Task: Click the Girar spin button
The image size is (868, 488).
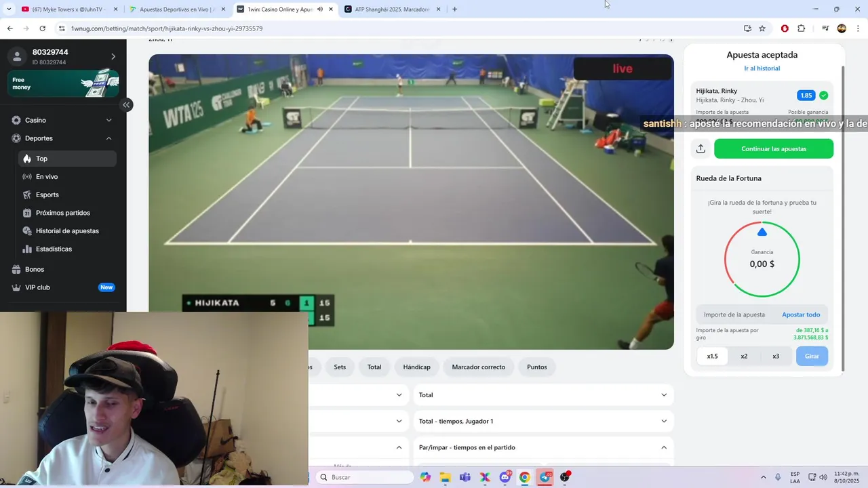Action: pos(812,356)
